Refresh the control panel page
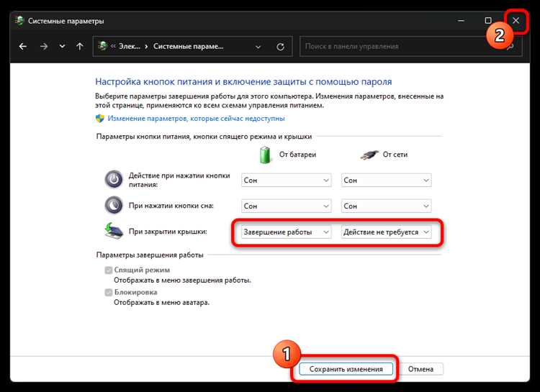Screen dimensions: 540x392 [x=280, y=47]
